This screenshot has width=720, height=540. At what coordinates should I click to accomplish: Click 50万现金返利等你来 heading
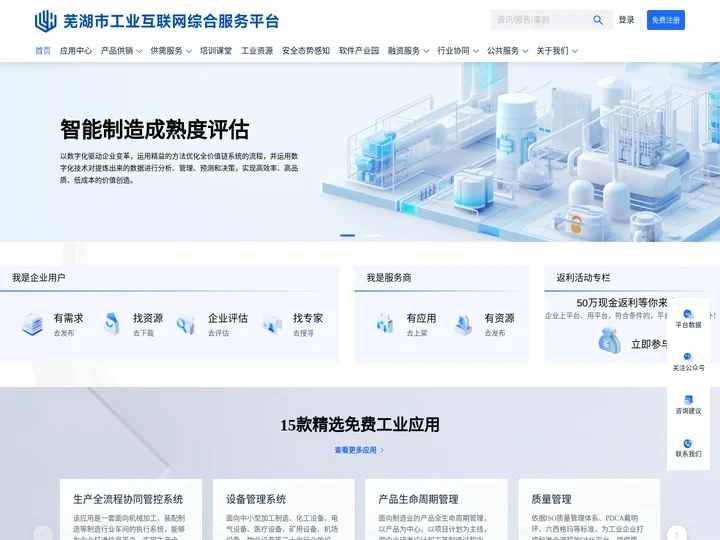(x=622, y=303)
